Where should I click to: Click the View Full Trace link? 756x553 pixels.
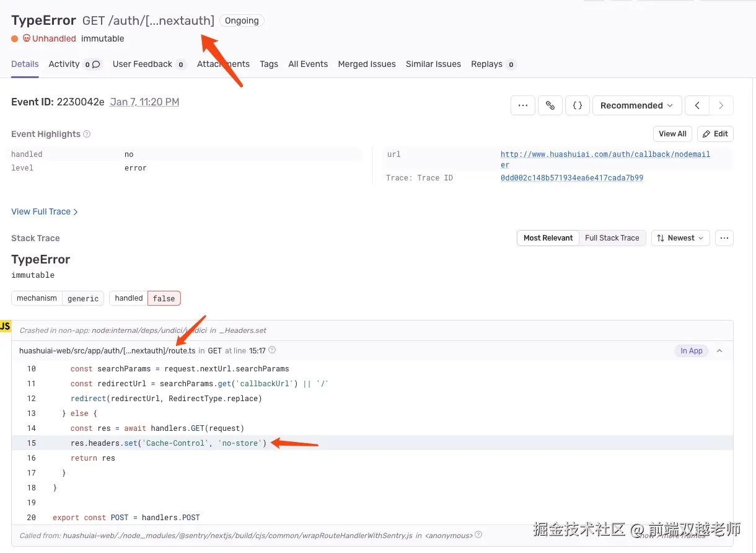click(41, 211)
